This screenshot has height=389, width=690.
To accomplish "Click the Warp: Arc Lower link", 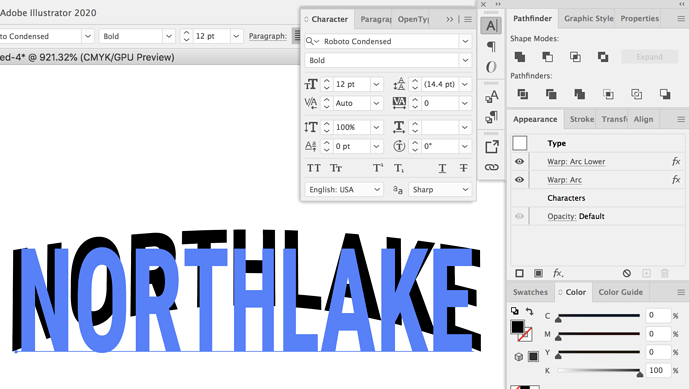I will coord(576,161).
